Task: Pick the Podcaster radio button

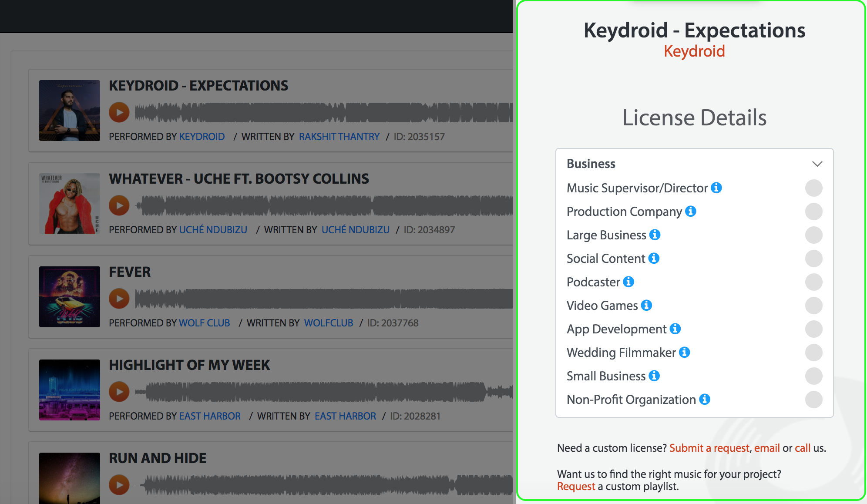Action: coord(814,282)
